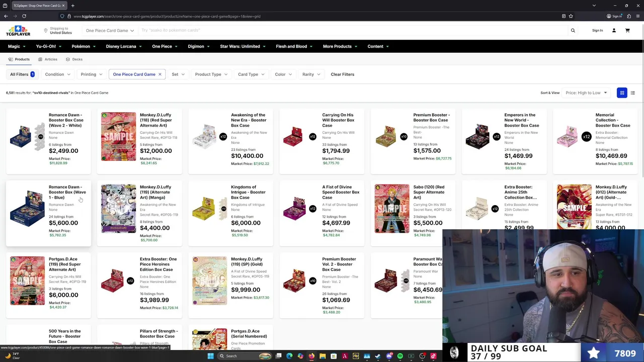Image resolution: width=644 pixels, height=362 pixels.
Task: Bookmark page with star icon
Action: (571, 16)
